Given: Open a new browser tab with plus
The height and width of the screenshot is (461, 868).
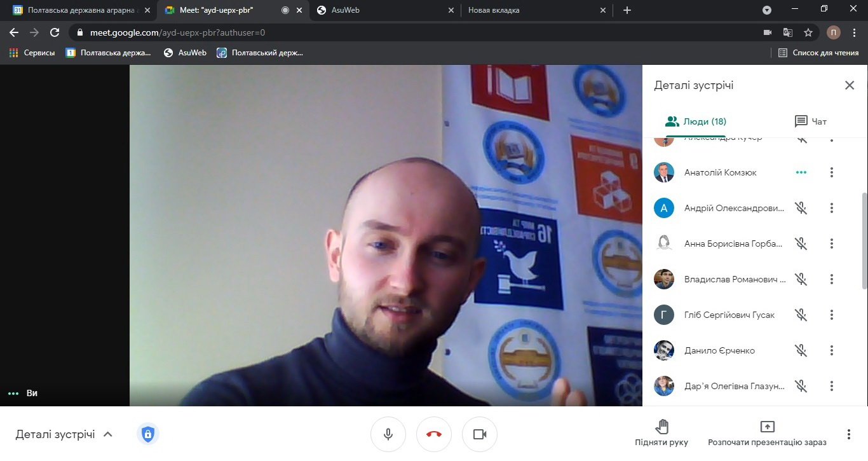Looking at the screenshot, I should [627, 10].
